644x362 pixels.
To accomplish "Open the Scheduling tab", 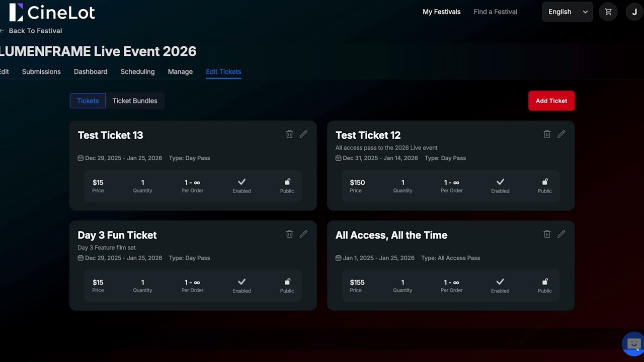I will coord(137,71).
